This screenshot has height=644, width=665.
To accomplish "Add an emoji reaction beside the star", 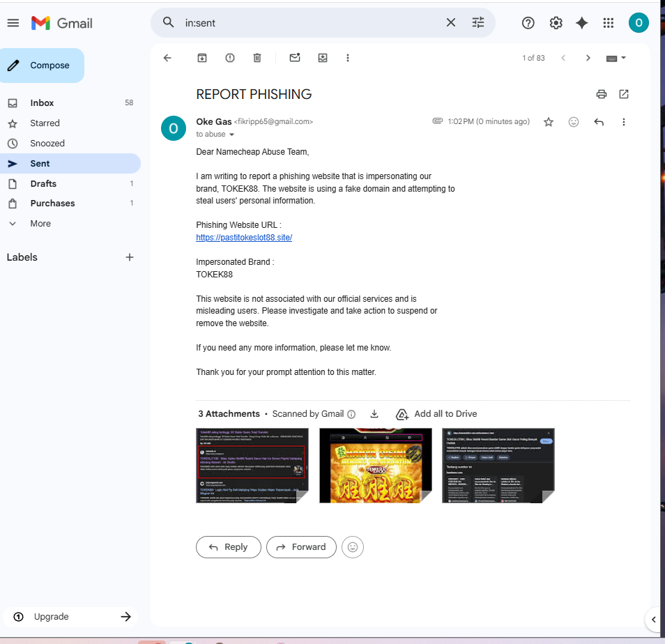I will 574,122.
